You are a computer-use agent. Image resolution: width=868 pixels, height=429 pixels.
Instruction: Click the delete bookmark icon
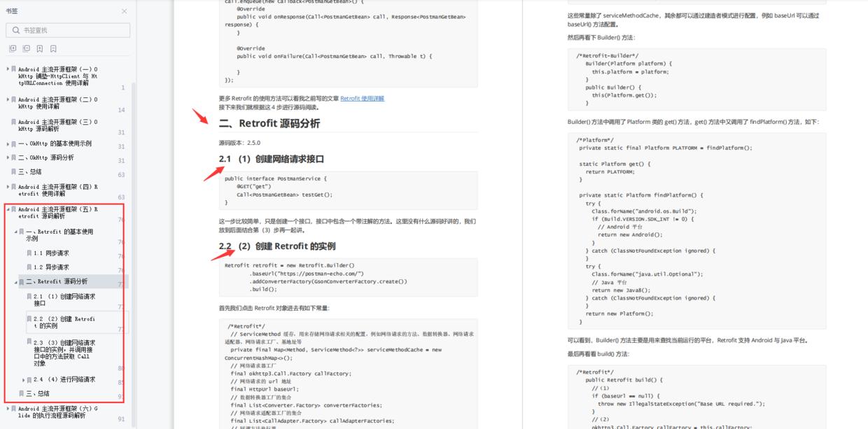pyautogui.click(x=53, y=49)
